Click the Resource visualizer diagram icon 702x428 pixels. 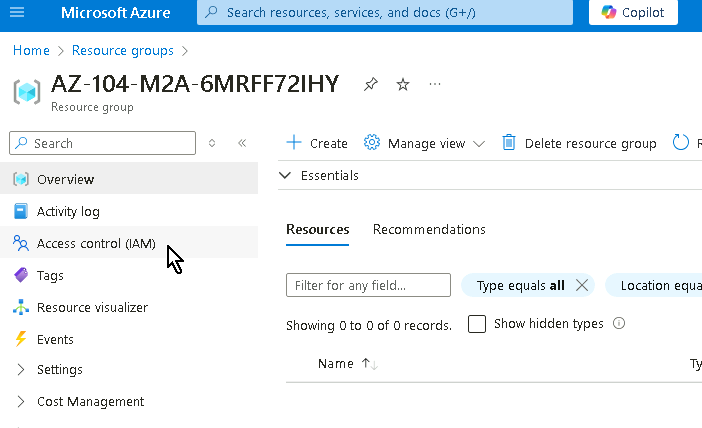pos(21,307)
